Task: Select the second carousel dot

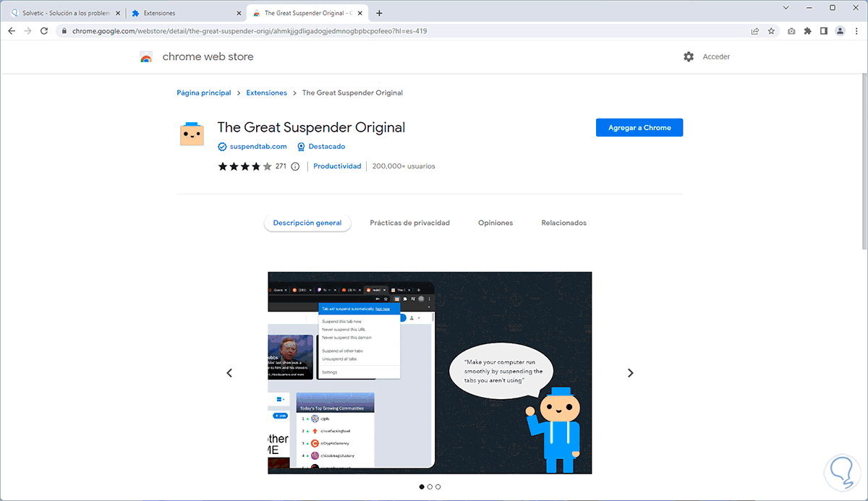Action: click(x=430, y=487)
